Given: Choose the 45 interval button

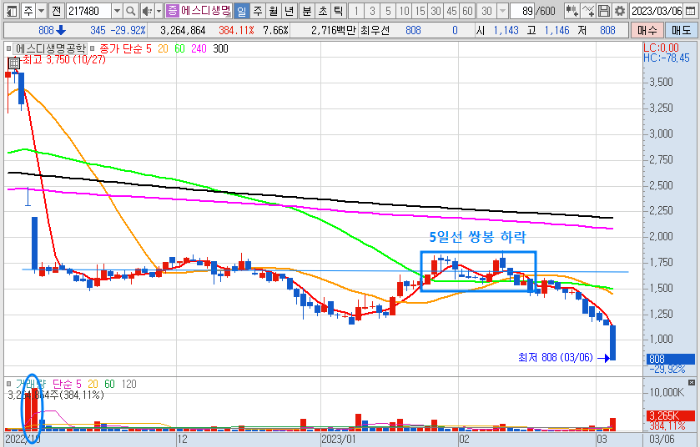Looking at the screenshot, I should click(452, 10).
